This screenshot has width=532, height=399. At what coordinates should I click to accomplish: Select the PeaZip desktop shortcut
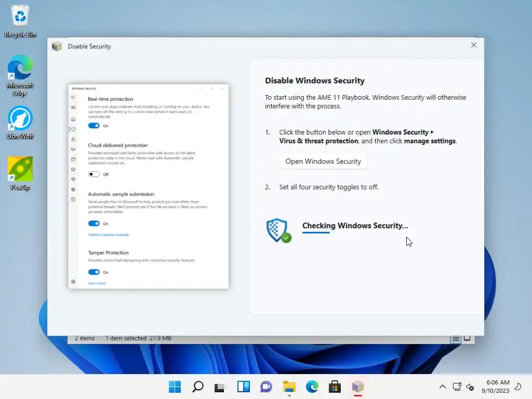click(x=20, y=174)
